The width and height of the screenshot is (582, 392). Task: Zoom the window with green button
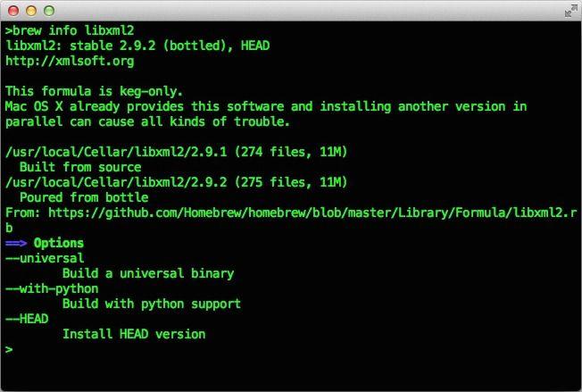pyautogui.click(x=46, y=11)
